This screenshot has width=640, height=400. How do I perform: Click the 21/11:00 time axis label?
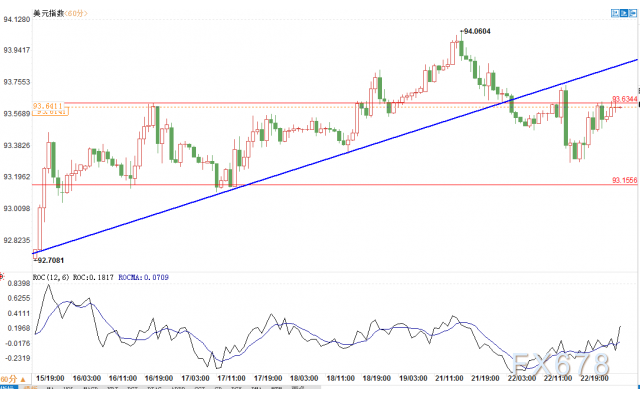(449, 378)
